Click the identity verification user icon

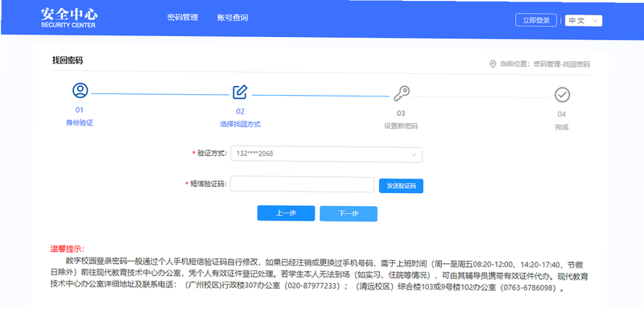pos(80,90)
